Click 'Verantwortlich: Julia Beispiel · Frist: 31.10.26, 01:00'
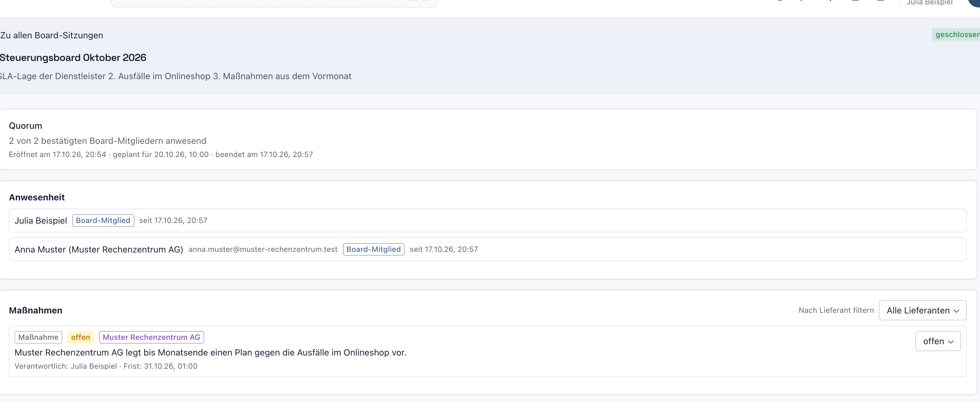This screenshot has height=402, width=980. click(x=106, y=366)
